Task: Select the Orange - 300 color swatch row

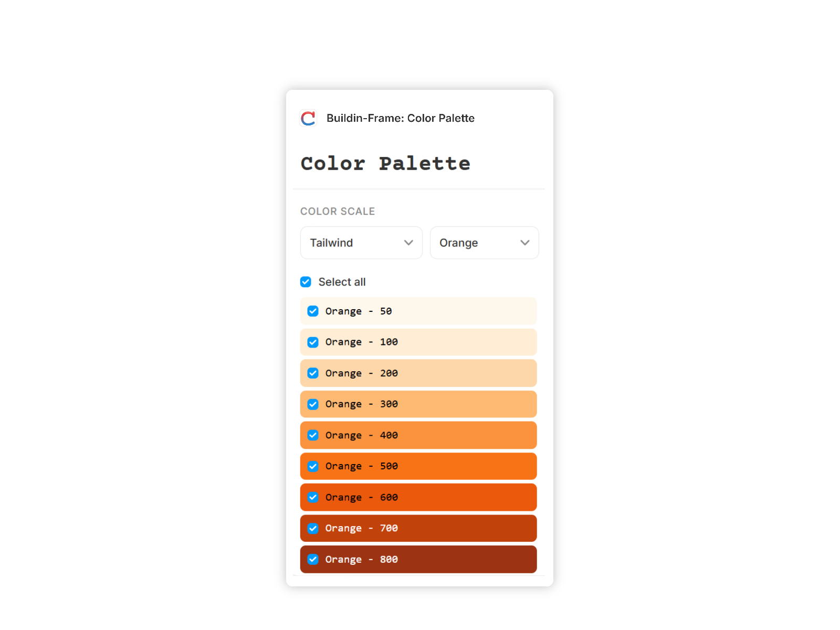Action: coord(418,404)
